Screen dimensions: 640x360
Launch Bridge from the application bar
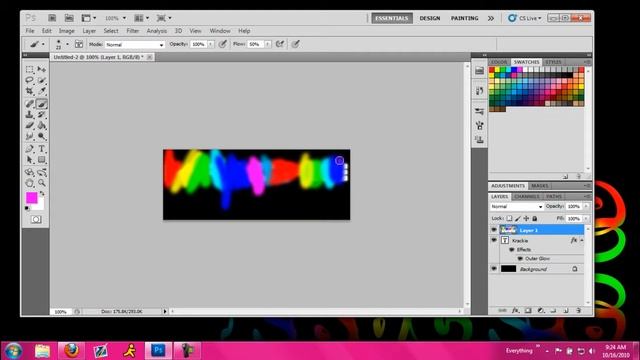pos(52,18)
